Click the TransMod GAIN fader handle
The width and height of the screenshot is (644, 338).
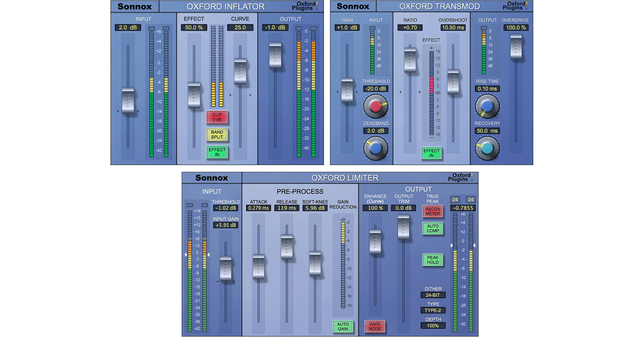click(x=347, y=90)
